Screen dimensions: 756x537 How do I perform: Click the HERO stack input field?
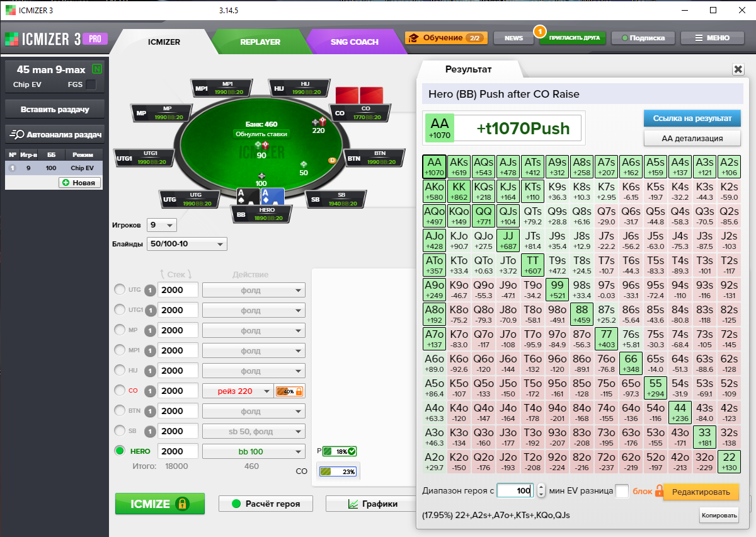tap(178, 451)
